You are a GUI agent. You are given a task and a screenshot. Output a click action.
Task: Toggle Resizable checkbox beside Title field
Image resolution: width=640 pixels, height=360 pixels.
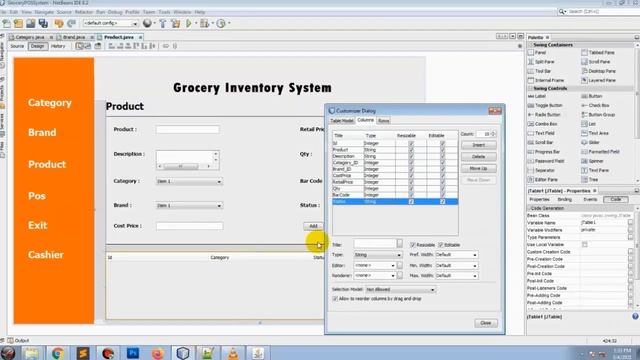click(413, 245)
